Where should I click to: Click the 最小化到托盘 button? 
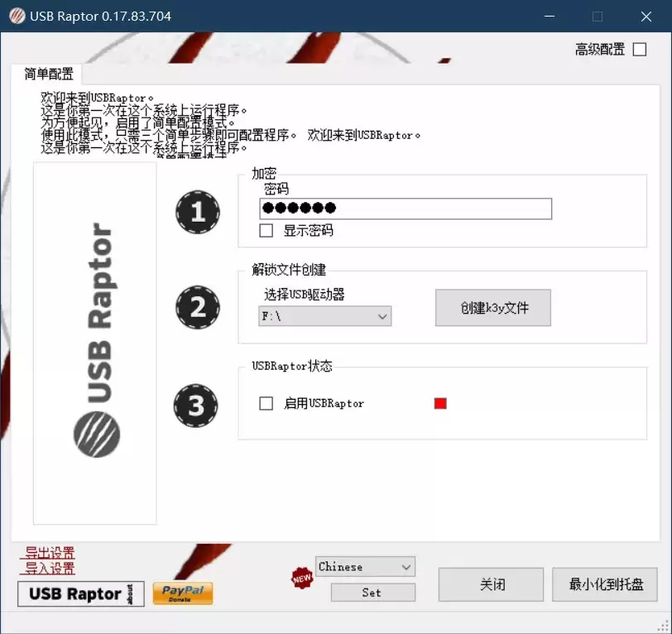coord(605,584)
